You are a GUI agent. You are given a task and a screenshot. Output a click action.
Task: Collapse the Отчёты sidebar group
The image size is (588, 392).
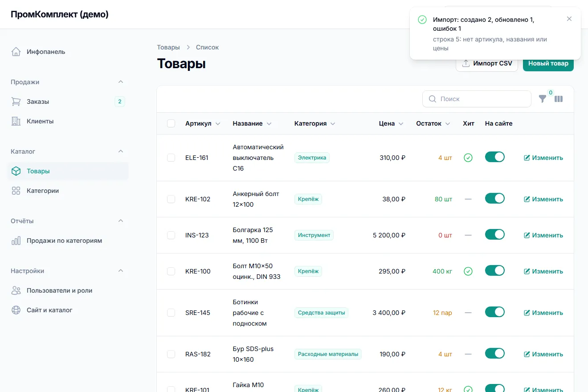[121, 221]
